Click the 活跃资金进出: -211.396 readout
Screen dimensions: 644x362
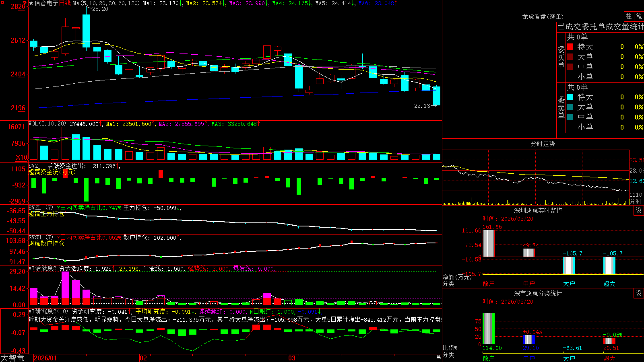(x=83, y=166)
